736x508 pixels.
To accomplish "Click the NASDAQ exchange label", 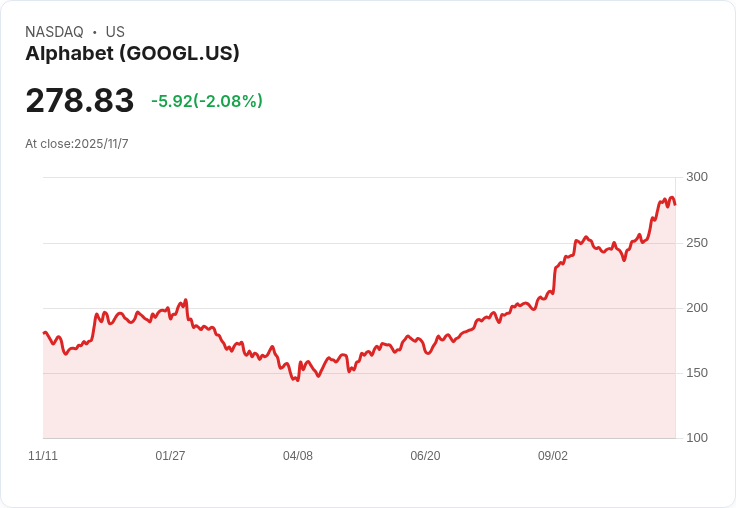I will (54, 32).
